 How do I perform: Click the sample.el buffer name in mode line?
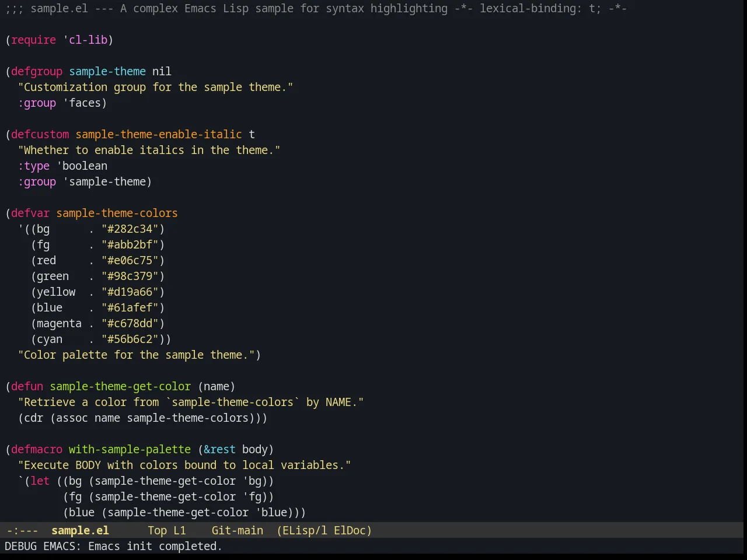pyautogui.click(x=80, y=530)
